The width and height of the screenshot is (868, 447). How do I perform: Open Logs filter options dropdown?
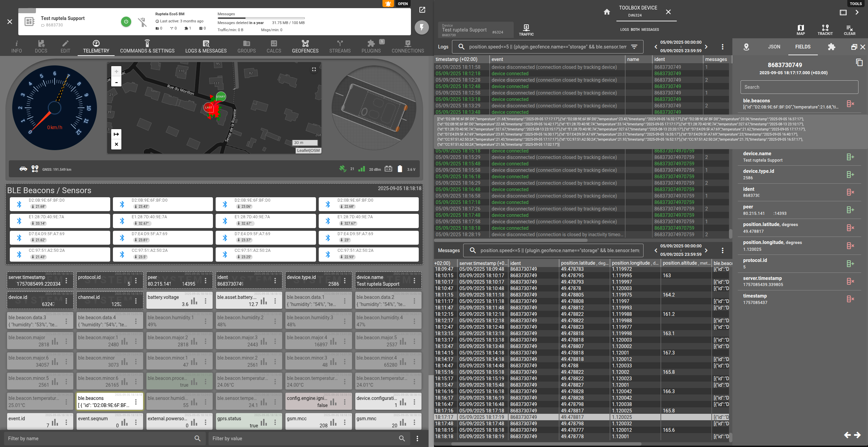point(634,47)
